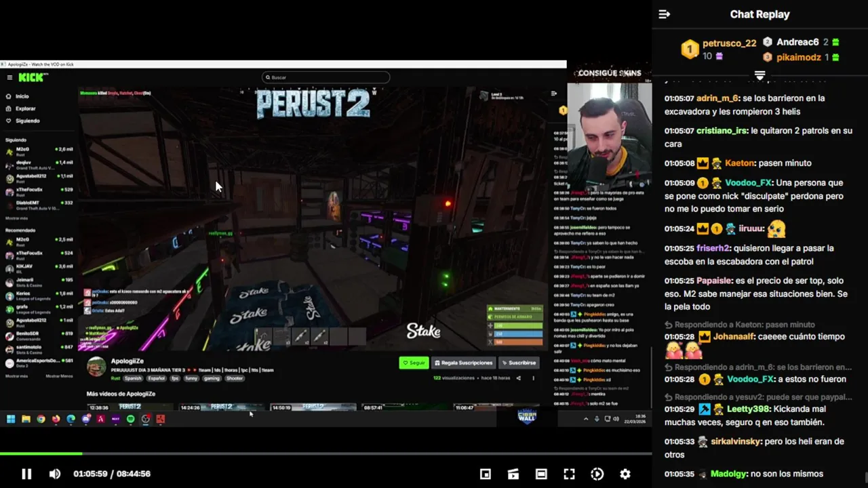Viewport: 868px width, 488px height.
Task: Click the KICK logo in recorded browser
Action: point(33,77)
